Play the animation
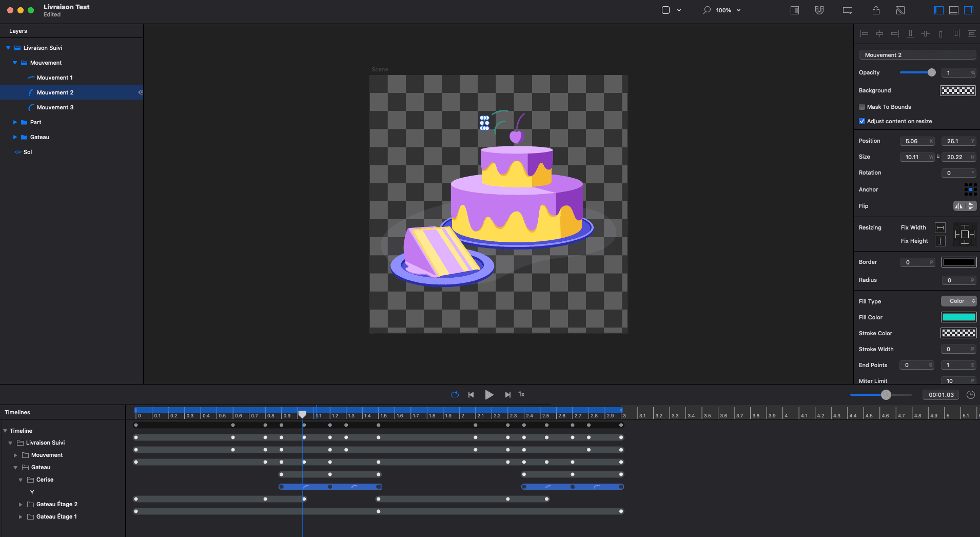980x537 pixels. pyautogui.click(x=489, y=394)
